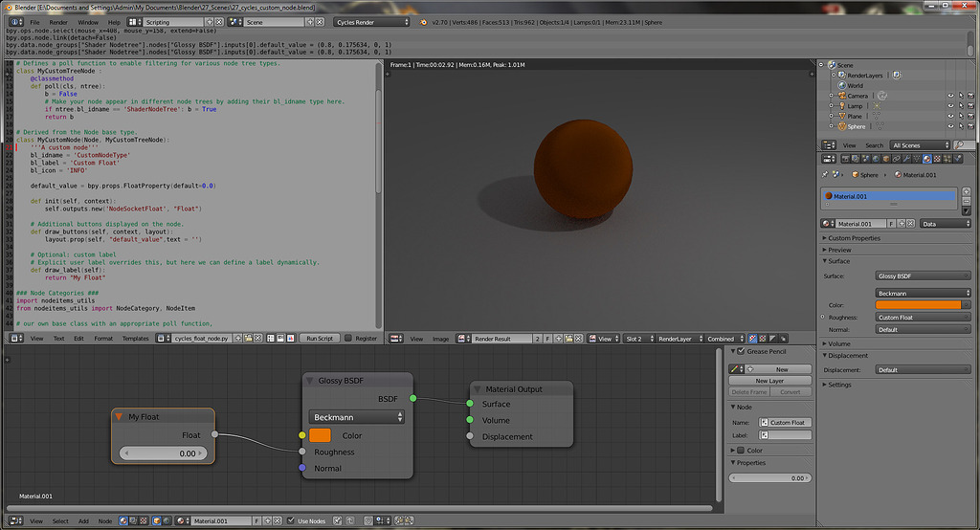The image size is (980, 530).
Task: Click the node Name field showing Custom Float
Action: pyautogui.click(x=785, y=423)
